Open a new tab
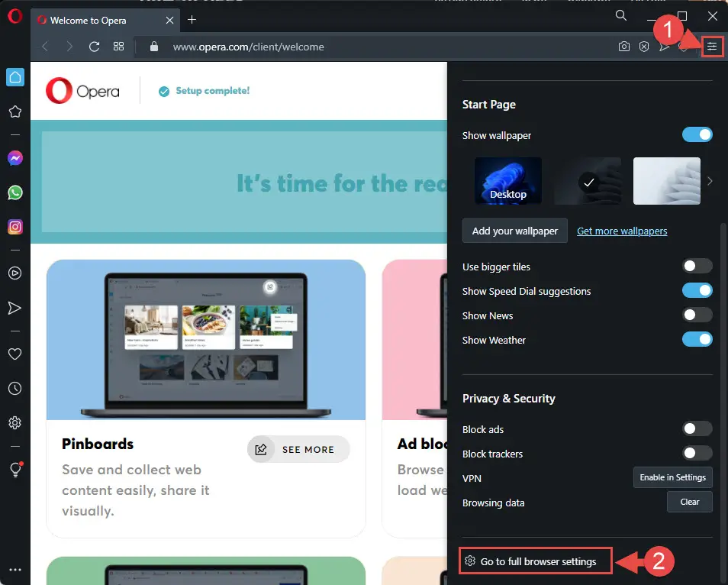728x585 pixels. (x=192, y=20)
